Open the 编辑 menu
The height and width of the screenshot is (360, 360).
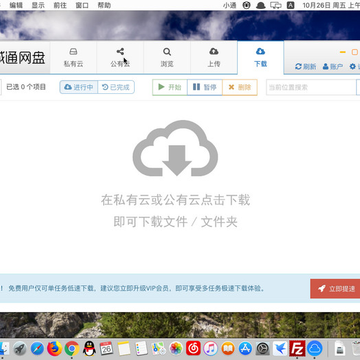coord(16,5)
